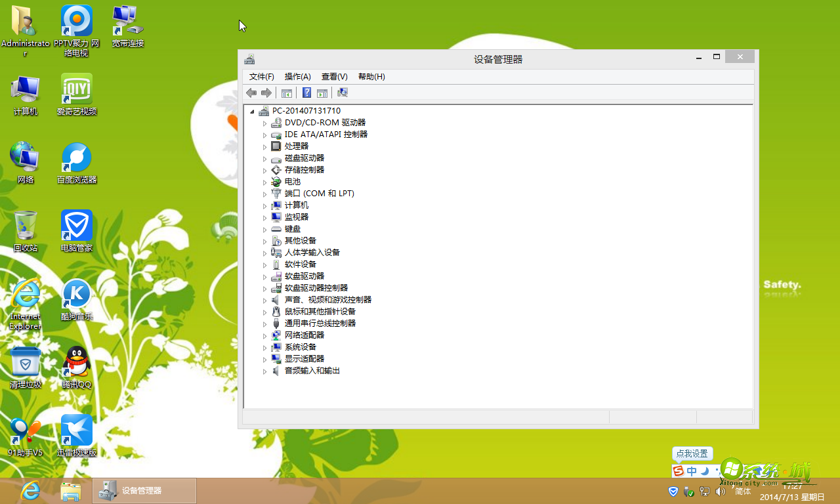Image resolution: width=840 pixels, height=504 pixels.
Task: Click the volume speaker icon in system tray
Action: click(x=721, y=491)
